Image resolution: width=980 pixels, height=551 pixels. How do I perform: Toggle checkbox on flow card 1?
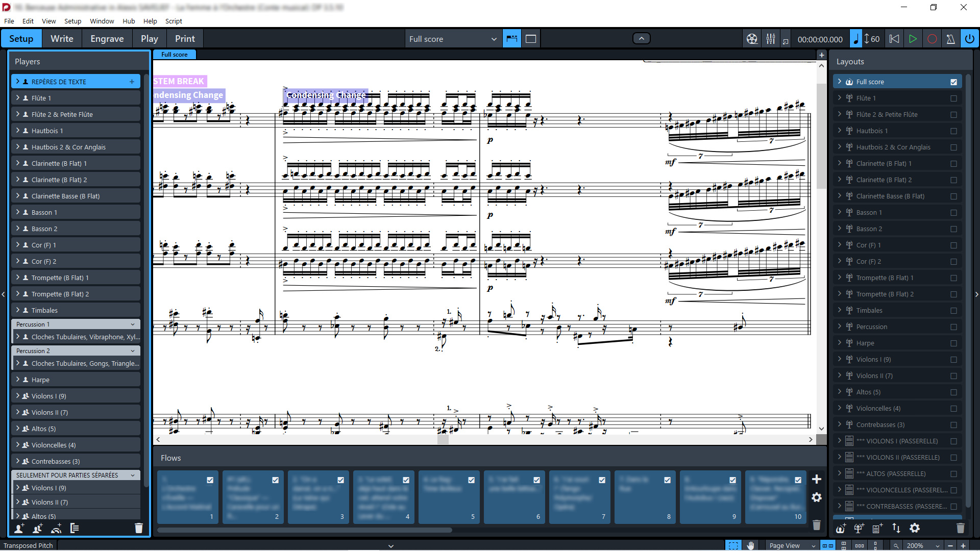coord(210,480)
